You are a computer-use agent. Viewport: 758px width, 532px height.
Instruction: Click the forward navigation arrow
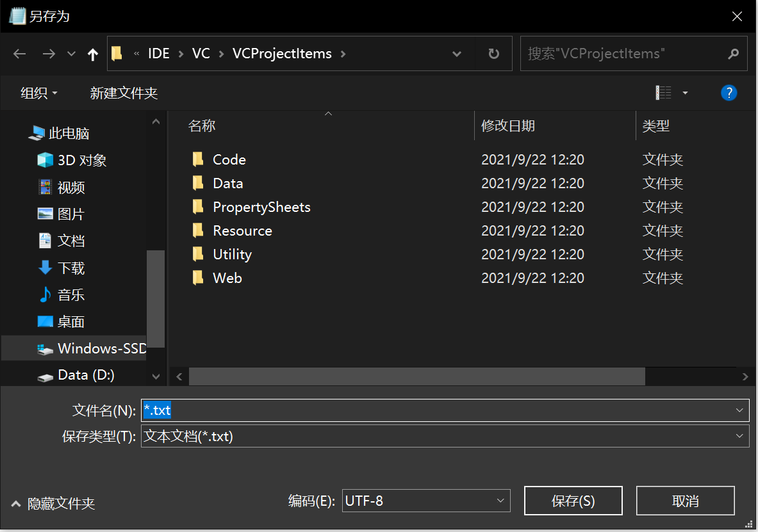coord(49,53)
